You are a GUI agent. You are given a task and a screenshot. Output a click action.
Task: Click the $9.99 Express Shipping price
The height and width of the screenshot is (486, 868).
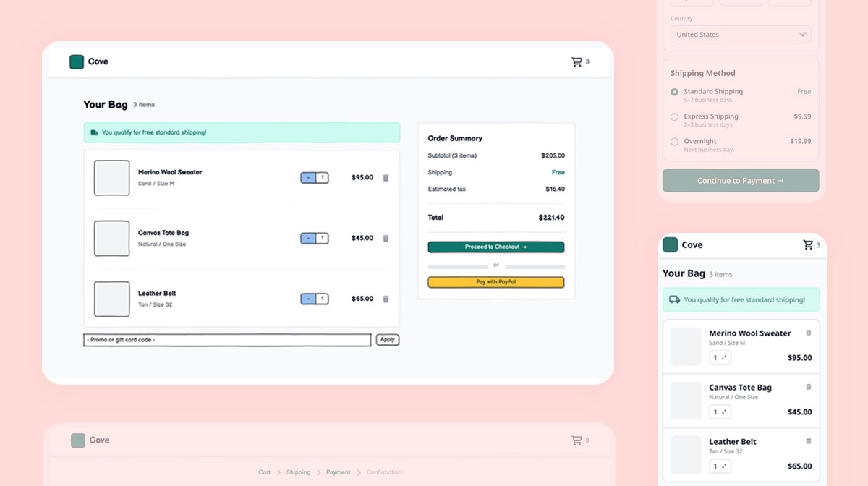click(x=802, y=116)
